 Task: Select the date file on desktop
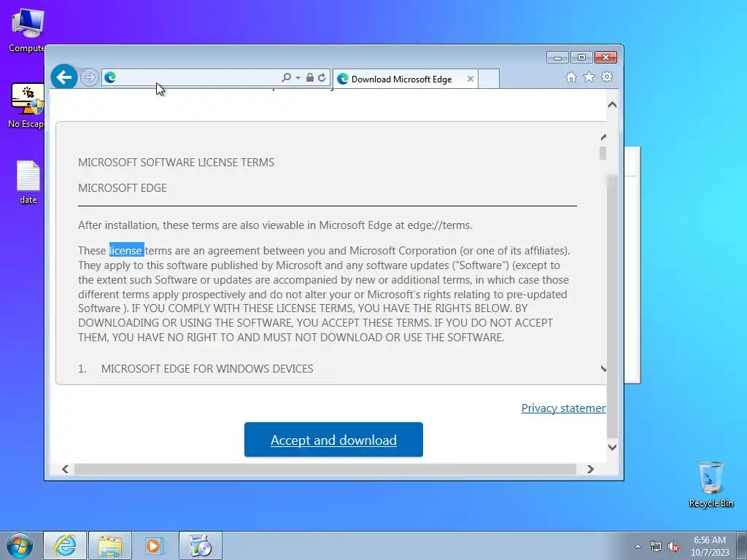pyautogui.click(x=28, y=182)
